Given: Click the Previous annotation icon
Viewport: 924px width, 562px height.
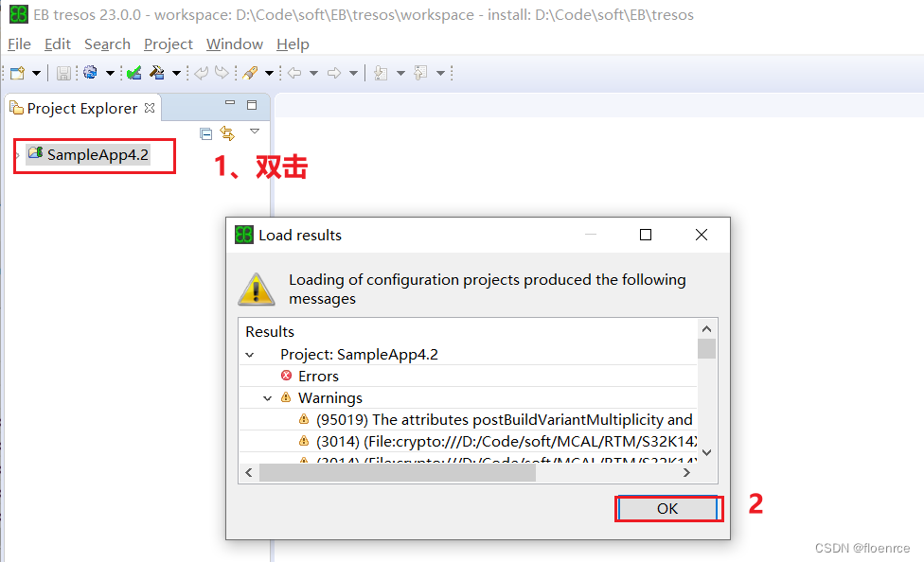Looking at the screenshot, I should click(x=420, y=73).
